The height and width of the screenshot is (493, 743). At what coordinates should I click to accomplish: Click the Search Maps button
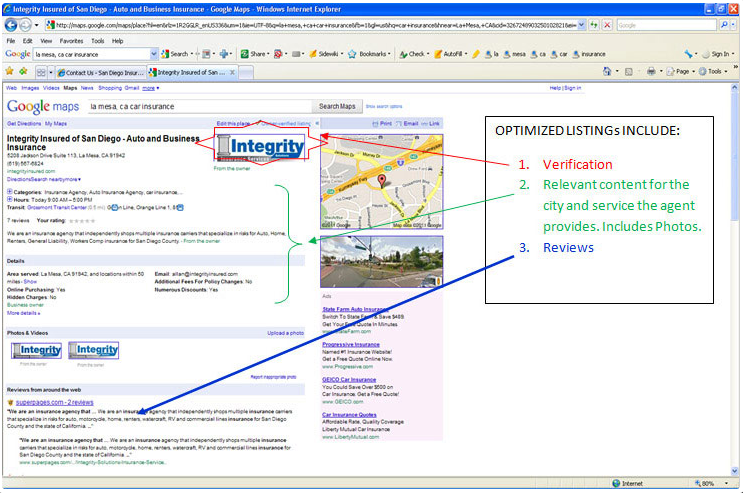click(x=337, y=107)
